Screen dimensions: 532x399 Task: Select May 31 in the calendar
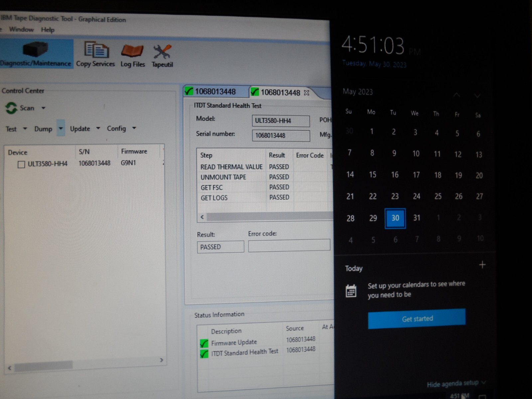pos(417,218)
